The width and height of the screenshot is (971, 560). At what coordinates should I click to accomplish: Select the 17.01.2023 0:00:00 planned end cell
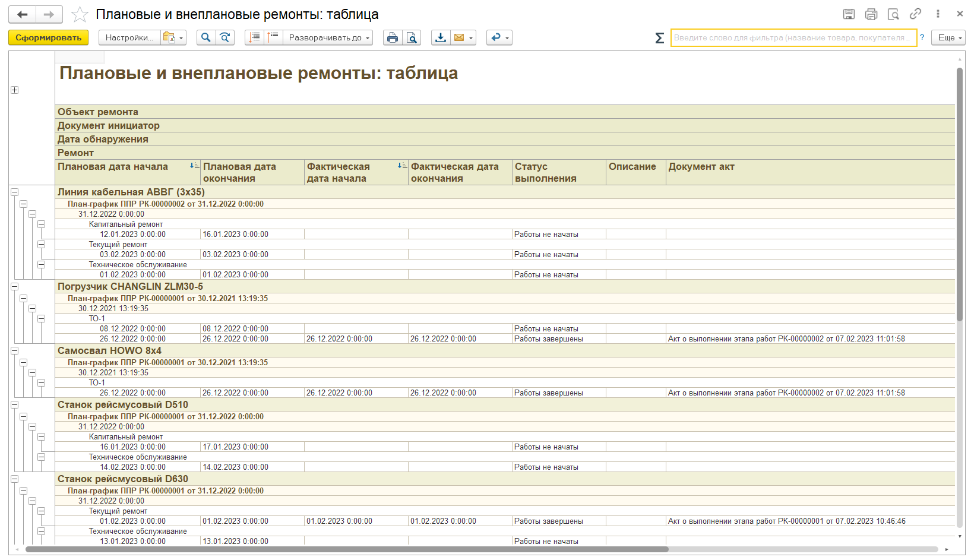pyautogui.click(x=236, y=447)
